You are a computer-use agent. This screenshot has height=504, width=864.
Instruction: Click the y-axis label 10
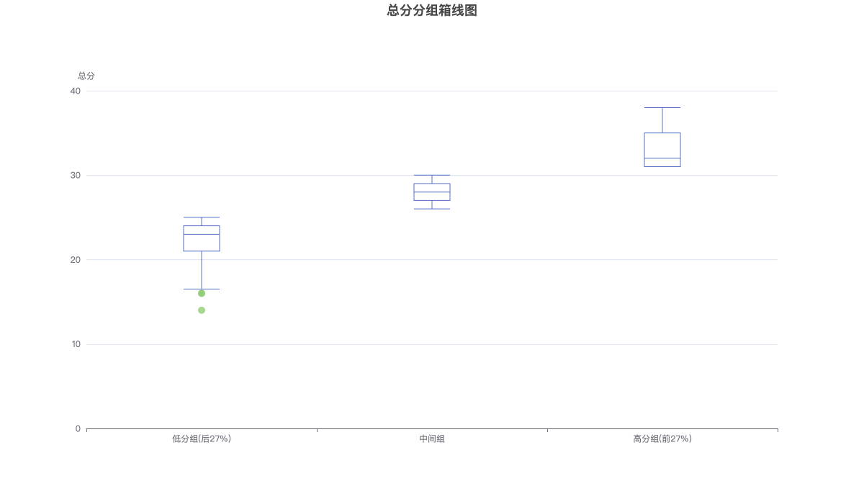click(76, 344)
